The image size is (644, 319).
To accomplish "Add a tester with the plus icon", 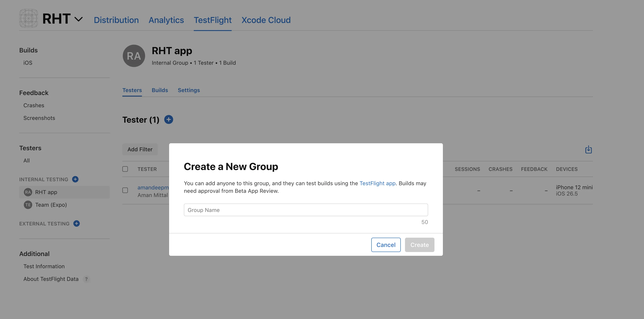I will click(168, 120).
